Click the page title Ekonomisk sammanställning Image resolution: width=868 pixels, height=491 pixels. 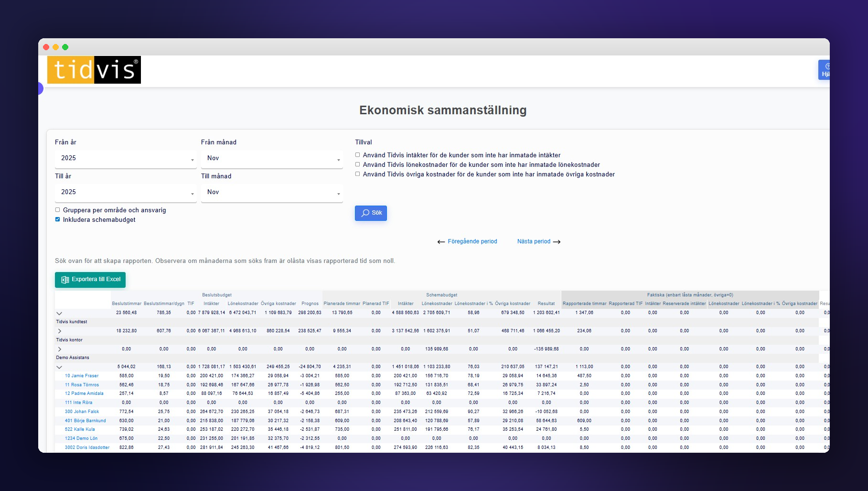(x=443, y=110)
